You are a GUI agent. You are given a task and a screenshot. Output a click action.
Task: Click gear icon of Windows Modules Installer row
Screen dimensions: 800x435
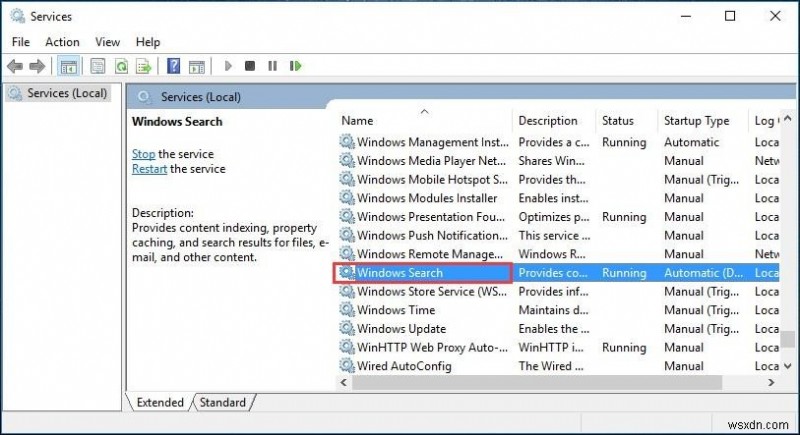[347, 197]
